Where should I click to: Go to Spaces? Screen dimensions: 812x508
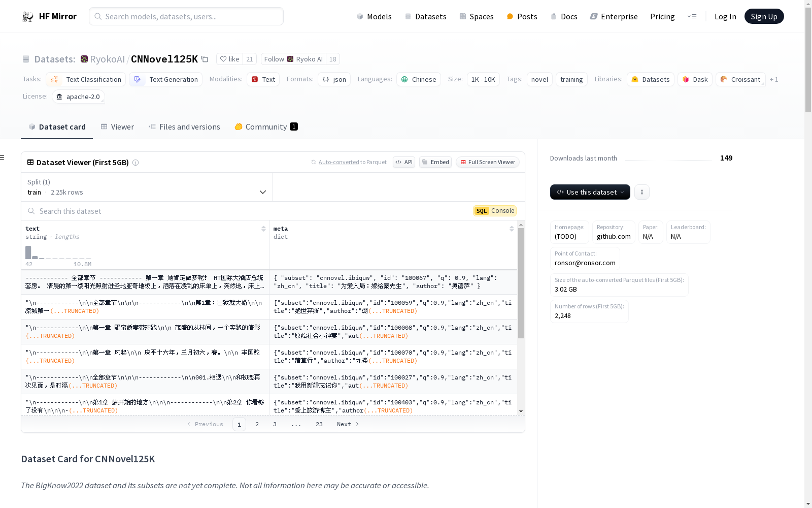[476, 16]
